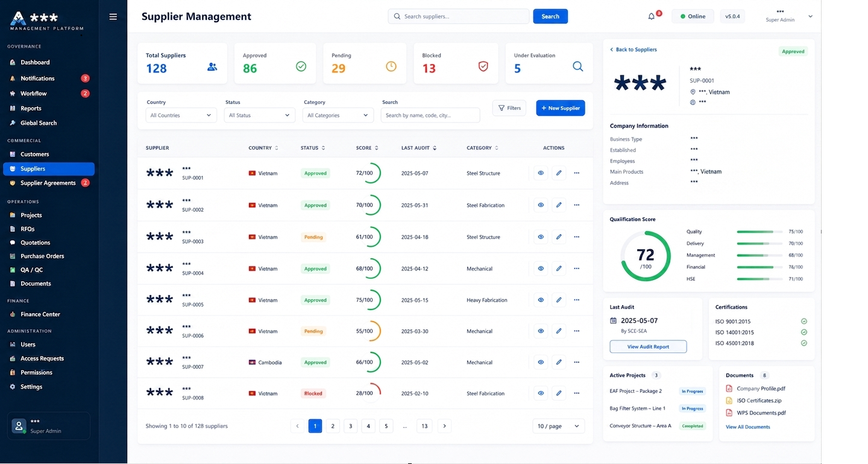Screen dimensions: 868x464
Task: View supplier SUP-0004 via eye icon
Action: pyautogui.click(x=541, y=269)
